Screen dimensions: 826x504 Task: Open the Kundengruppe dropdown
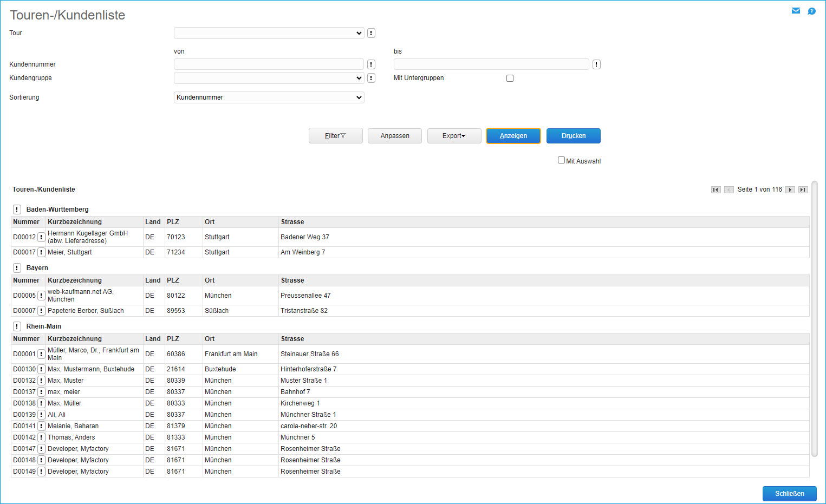click(x=269, y=78)
